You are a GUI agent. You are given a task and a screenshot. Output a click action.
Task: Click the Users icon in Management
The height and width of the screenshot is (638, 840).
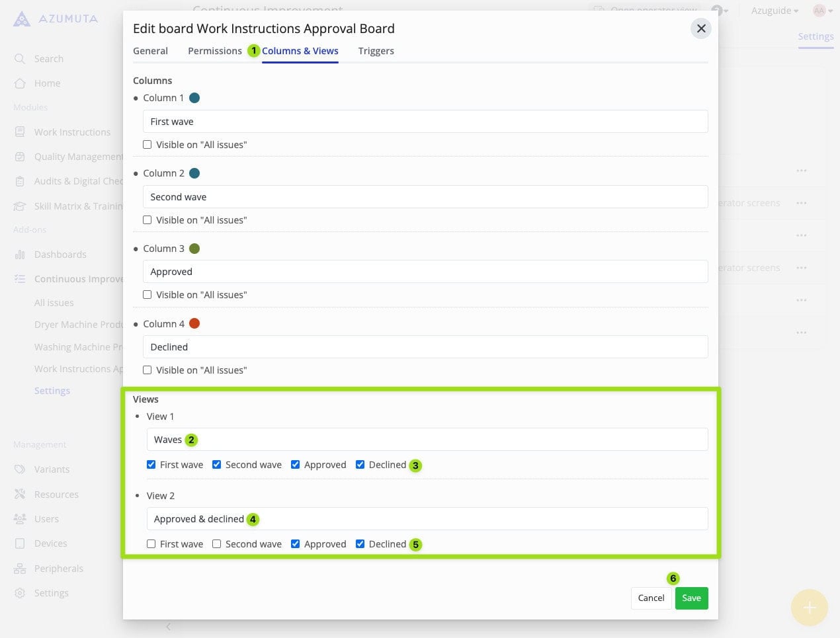pos(20,519)
